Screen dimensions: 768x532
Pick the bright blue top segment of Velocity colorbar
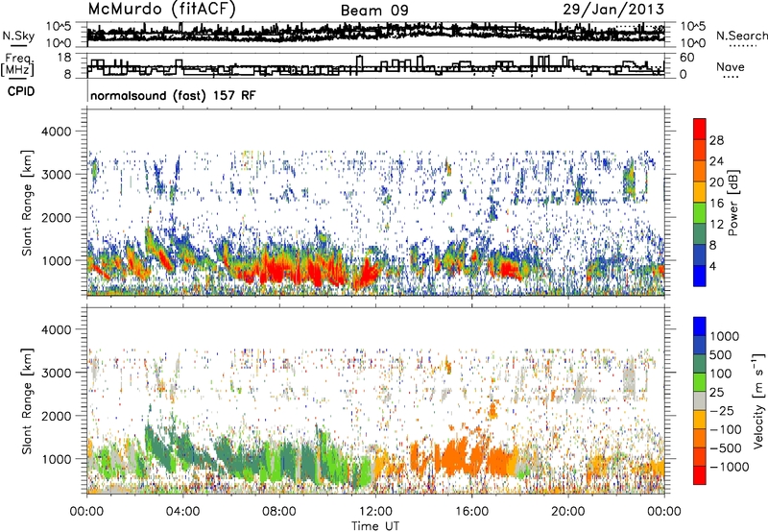coord(700,326)
